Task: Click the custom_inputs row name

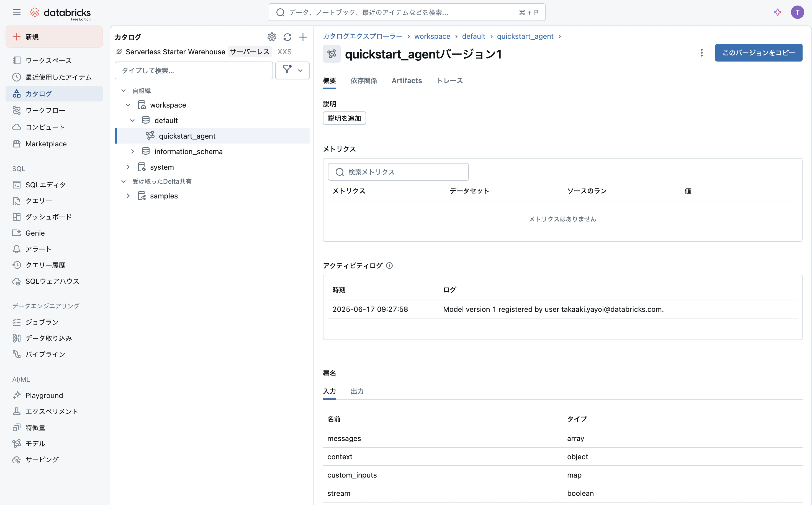Action: coord(352,475)
